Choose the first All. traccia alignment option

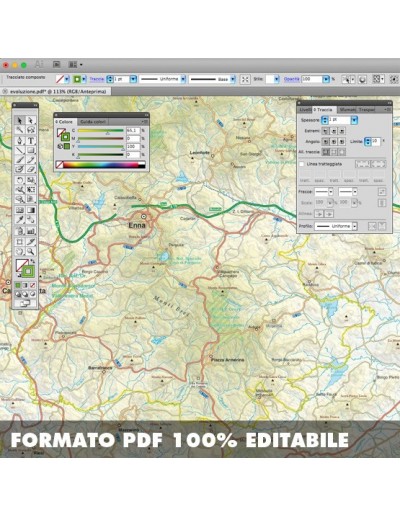coord(325,152)
